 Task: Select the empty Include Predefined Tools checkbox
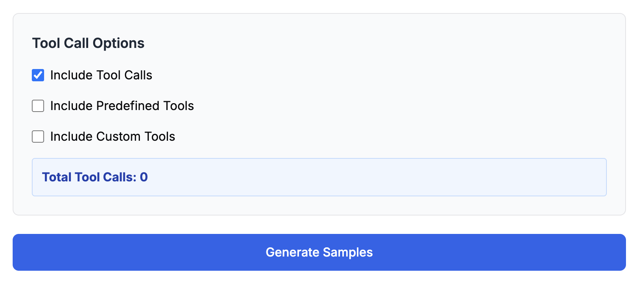(x=38, y=106)
